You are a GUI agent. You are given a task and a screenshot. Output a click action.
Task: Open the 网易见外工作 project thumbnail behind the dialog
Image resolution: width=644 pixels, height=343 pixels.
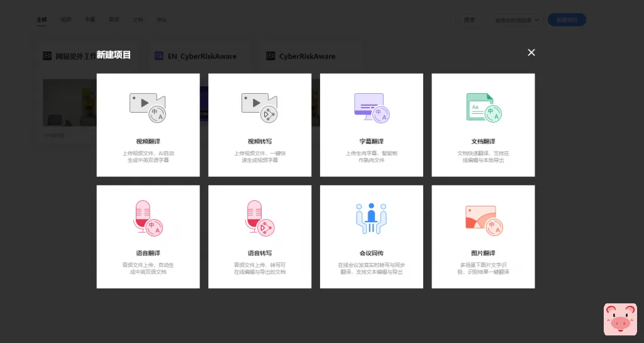[x=69, y=103]
